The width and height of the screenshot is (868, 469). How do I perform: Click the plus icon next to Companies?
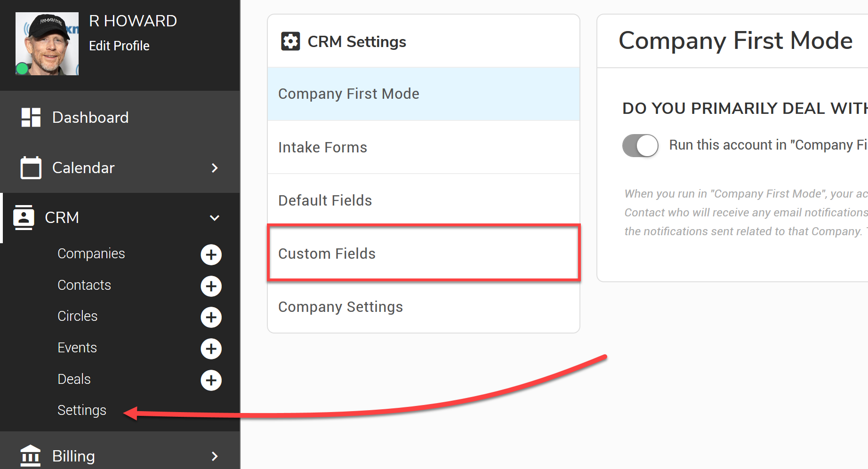211,254
